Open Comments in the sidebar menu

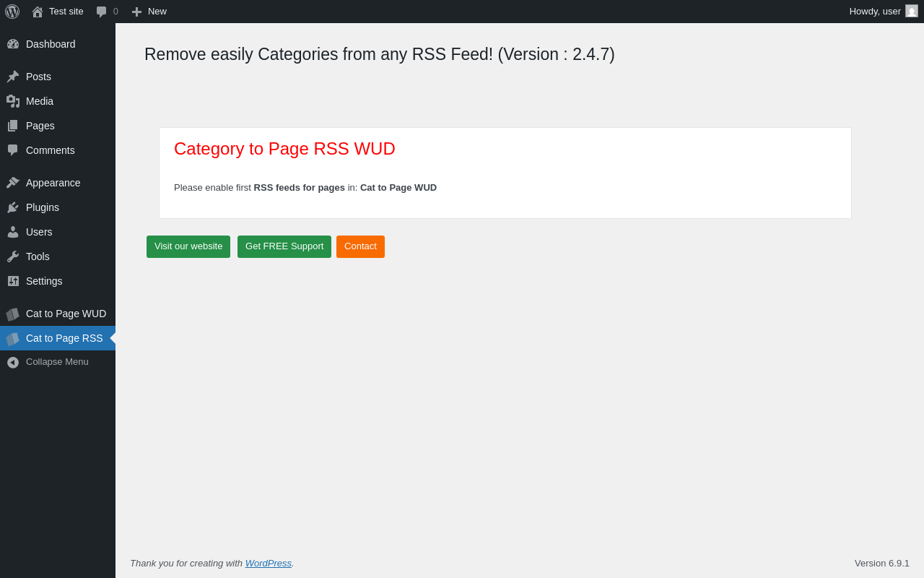[58, 150]
